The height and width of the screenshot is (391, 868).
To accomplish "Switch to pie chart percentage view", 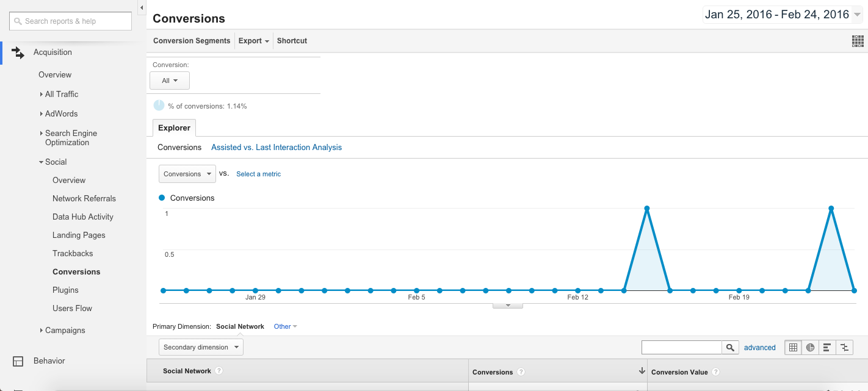I will [810, 347].
